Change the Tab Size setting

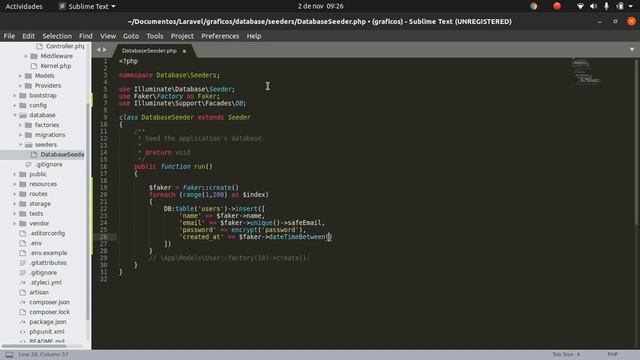566,354
